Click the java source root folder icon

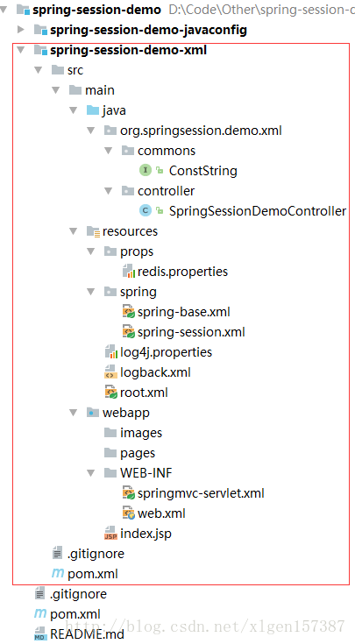pyautogui.click(x=93, y=110)
